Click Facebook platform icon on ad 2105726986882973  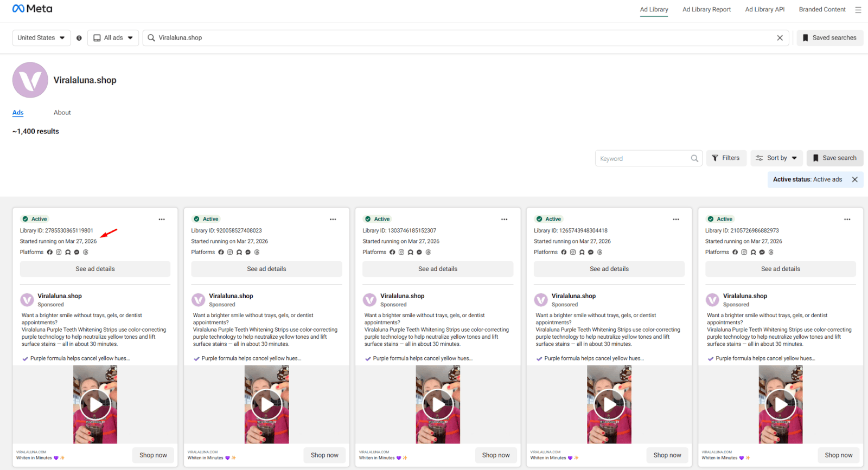[735, 252]
